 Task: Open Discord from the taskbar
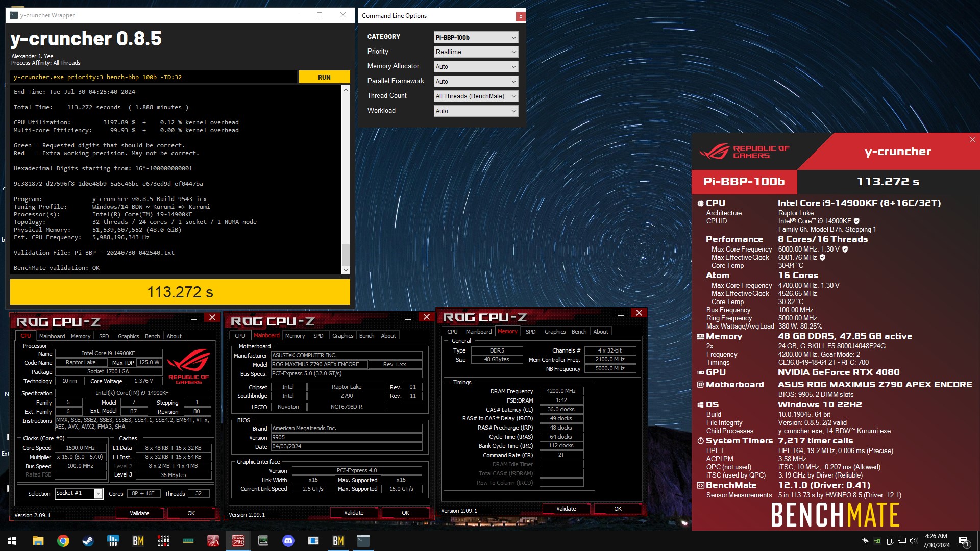click(x=288, y=541)
